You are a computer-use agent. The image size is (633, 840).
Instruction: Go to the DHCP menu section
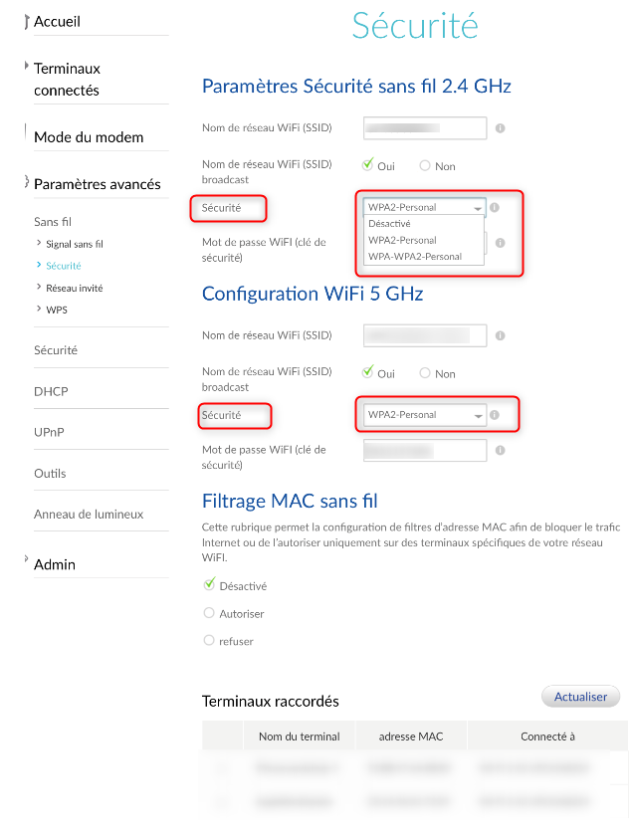pos(51,391)
